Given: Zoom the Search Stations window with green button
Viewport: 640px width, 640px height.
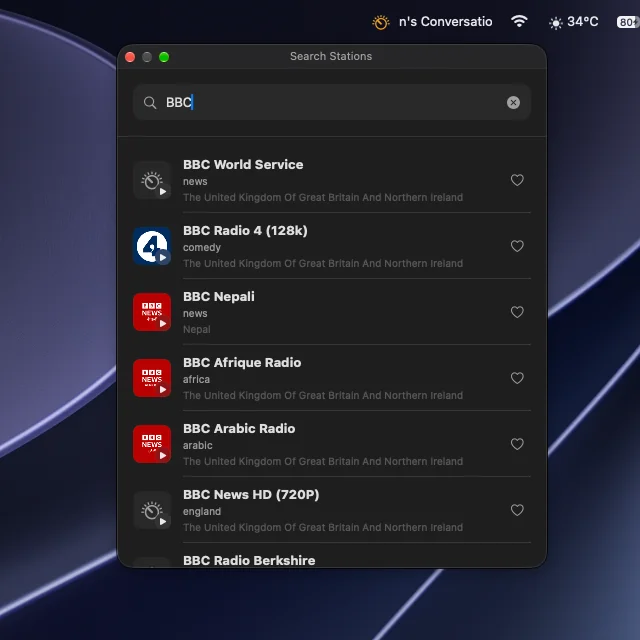Looking at the screenshot, I should (164, 57).
